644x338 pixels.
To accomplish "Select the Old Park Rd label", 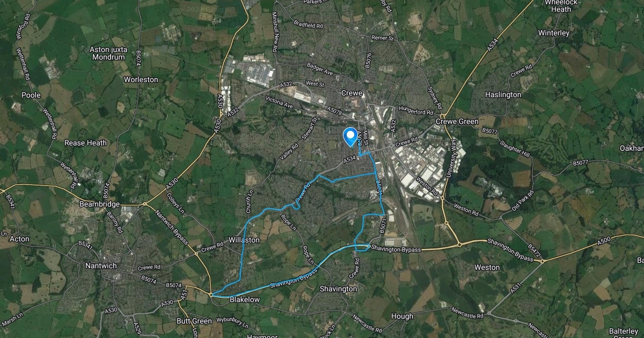I will point(521,200).
